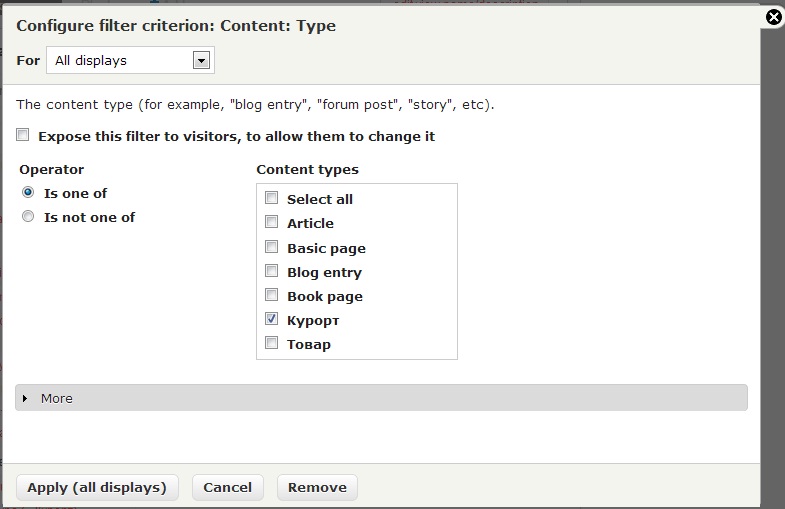
Task: Click the More label text
Action: [x=57, y=398]
